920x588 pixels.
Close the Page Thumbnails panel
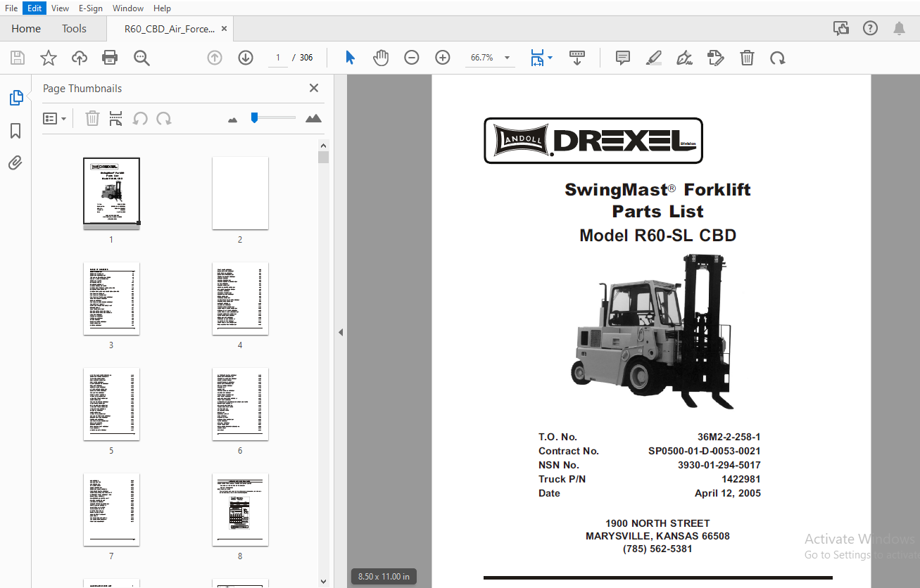coord(314,88)
